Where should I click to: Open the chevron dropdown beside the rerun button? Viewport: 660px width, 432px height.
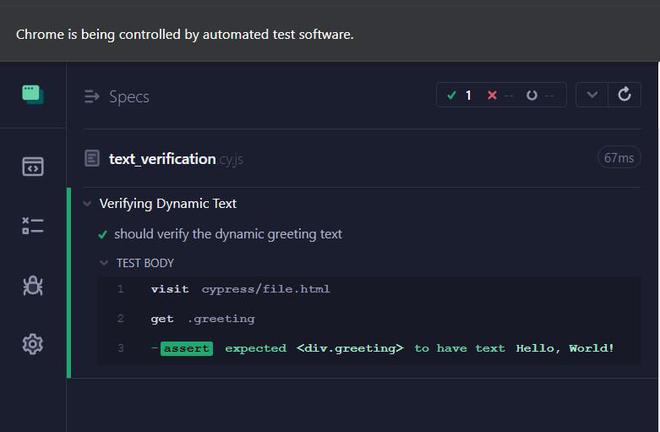[x=593, y=95]
